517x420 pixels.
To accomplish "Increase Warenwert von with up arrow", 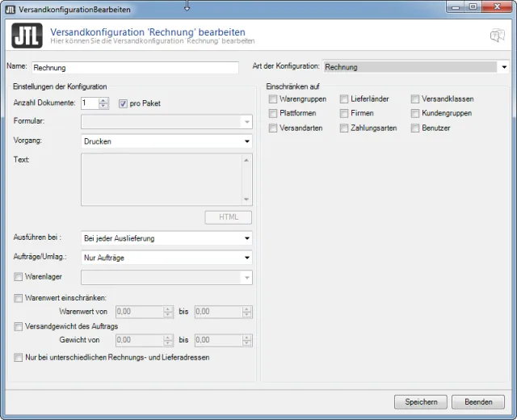I will (168, 309).
